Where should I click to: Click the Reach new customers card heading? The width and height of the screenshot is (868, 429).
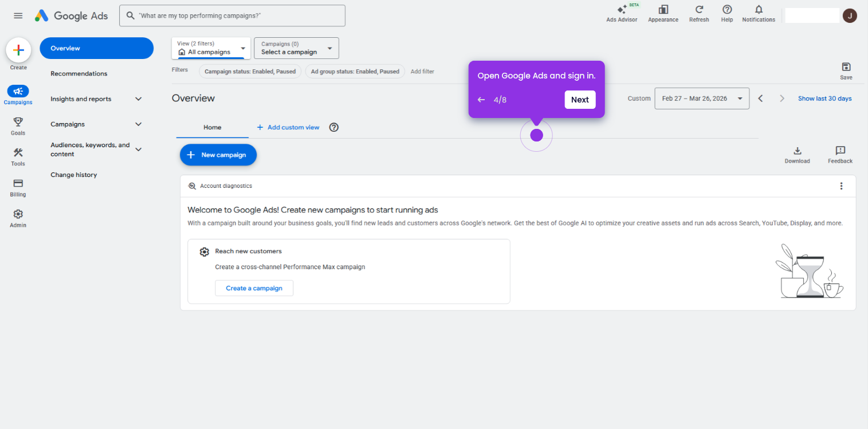[x=249, y=251]
